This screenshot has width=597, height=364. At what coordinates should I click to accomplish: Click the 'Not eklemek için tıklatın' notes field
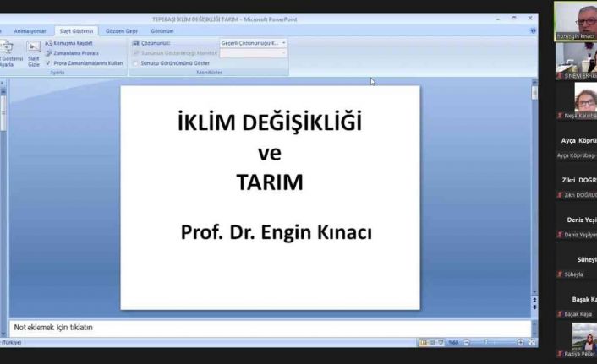point(270,328)
